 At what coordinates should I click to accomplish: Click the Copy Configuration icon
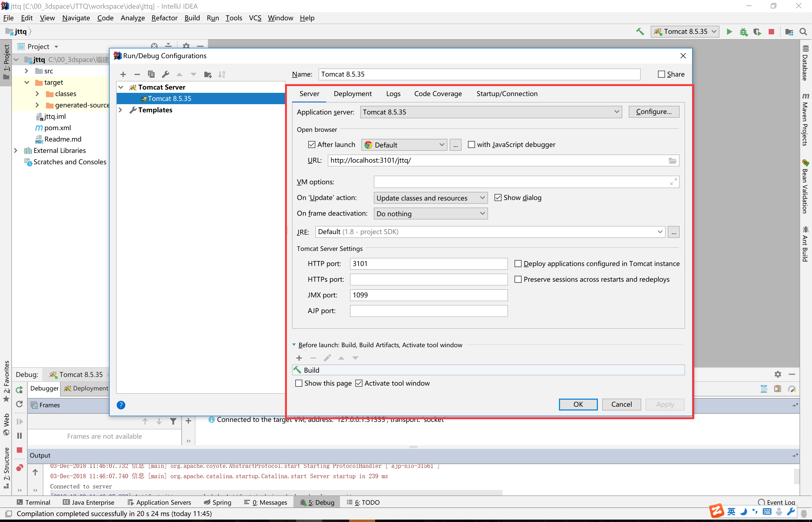point(151,75)
